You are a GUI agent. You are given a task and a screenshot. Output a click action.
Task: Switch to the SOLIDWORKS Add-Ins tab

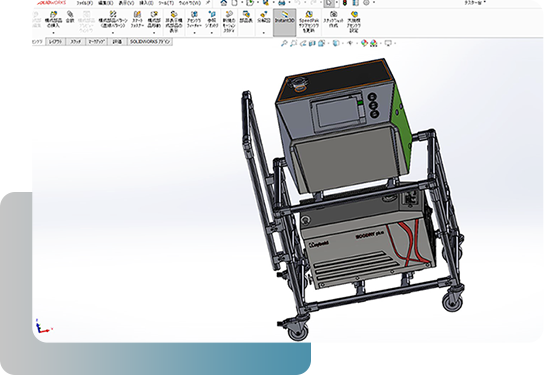(150, 42)
